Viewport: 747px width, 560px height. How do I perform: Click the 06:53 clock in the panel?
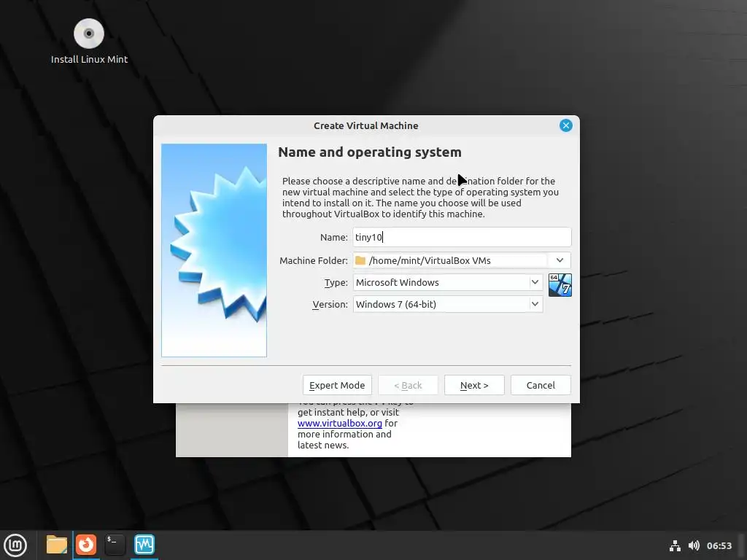click(719, 545)
